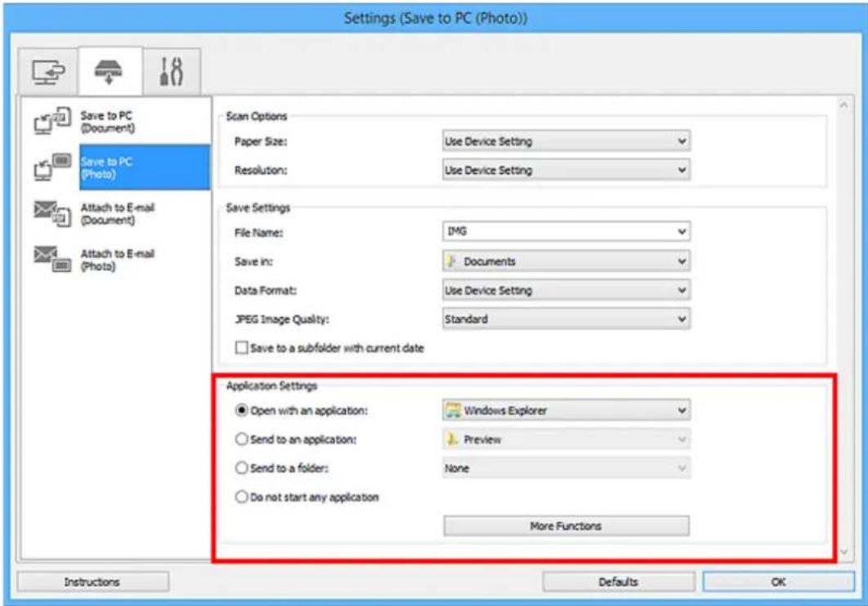Open the scan from computer tab icon
The image size is (868, 606).
pos(48,73)
